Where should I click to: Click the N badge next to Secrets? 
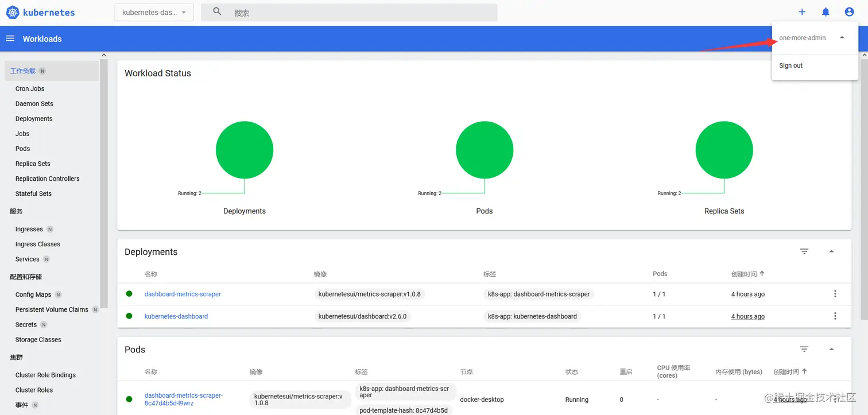pos(44,325)
